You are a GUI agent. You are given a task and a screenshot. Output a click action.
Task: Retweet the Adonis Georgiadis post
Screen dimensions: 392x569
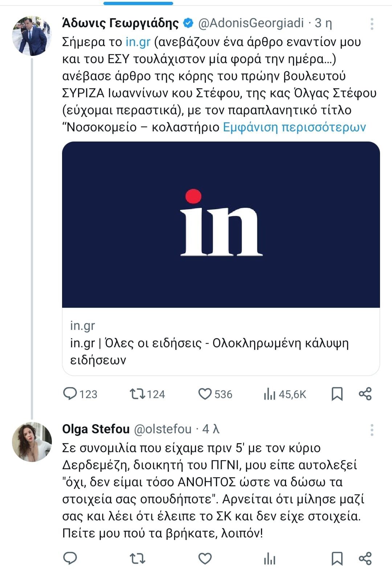(x=138, y=394)
